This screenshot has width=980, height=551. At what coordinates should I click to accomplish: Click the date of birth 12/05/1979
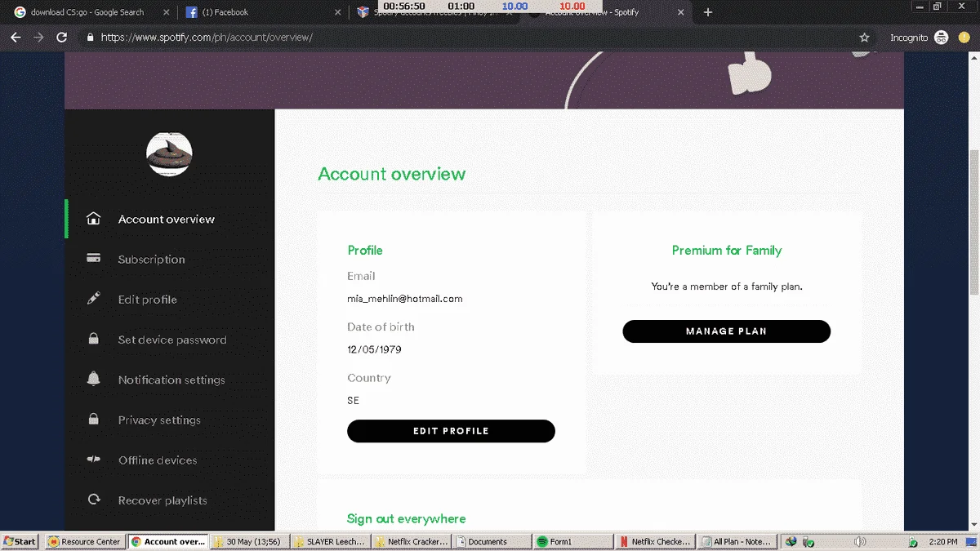pyautogui.click(x=374, y=349)
